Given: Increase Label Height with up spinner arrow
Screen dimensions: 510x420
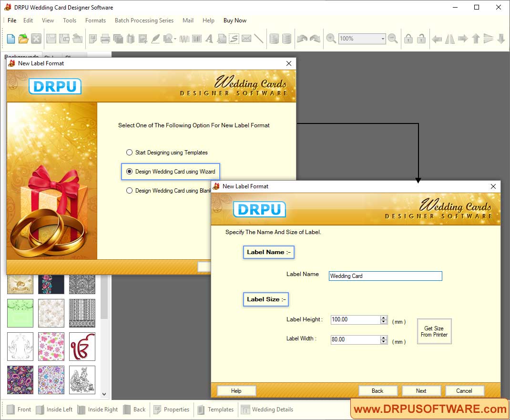Looking at the screenshot, I should tap(384, 318).
